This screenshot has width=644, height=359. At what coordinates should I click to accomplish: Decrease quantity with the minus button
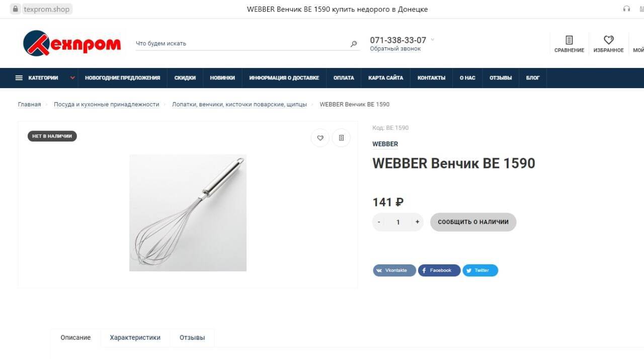tap(379, 222)
